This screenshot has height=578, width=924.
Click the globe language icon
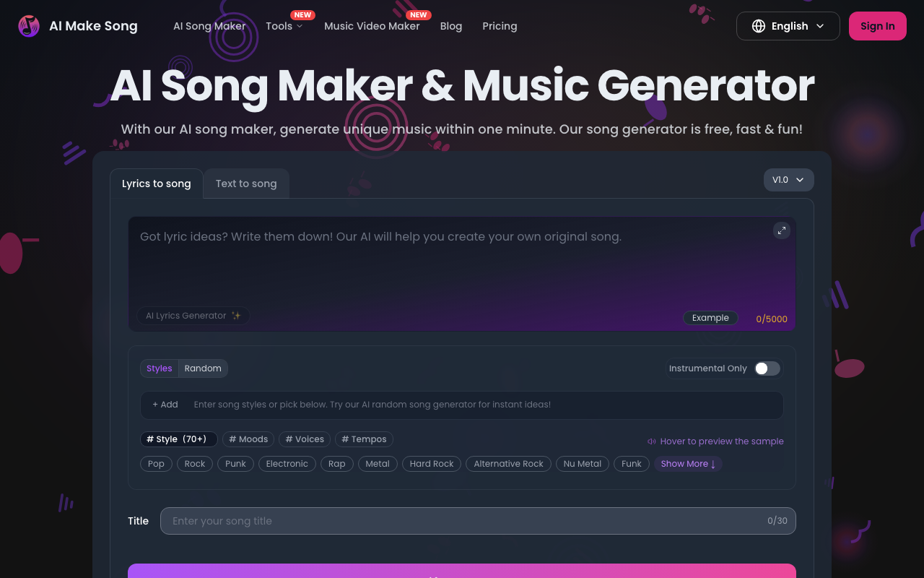pos(758,26)
